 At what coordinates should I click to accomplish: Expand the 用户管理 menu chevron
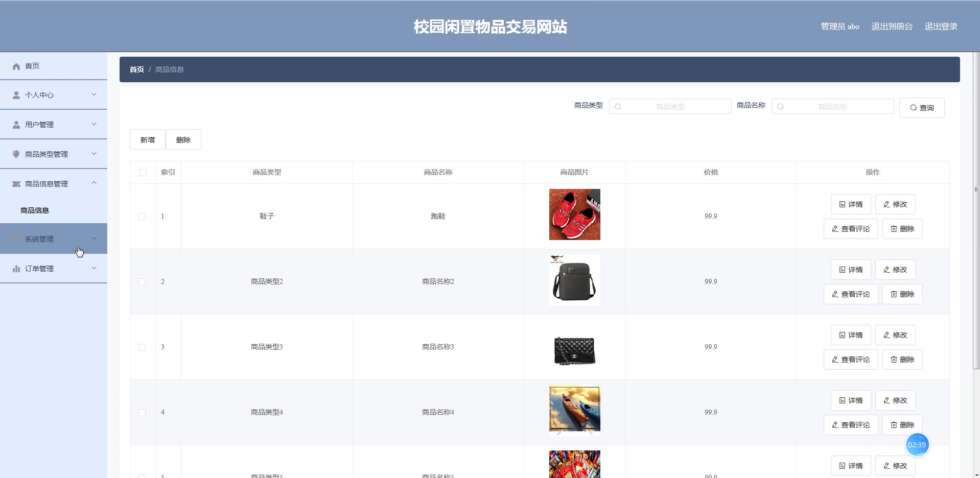(94, 124)
